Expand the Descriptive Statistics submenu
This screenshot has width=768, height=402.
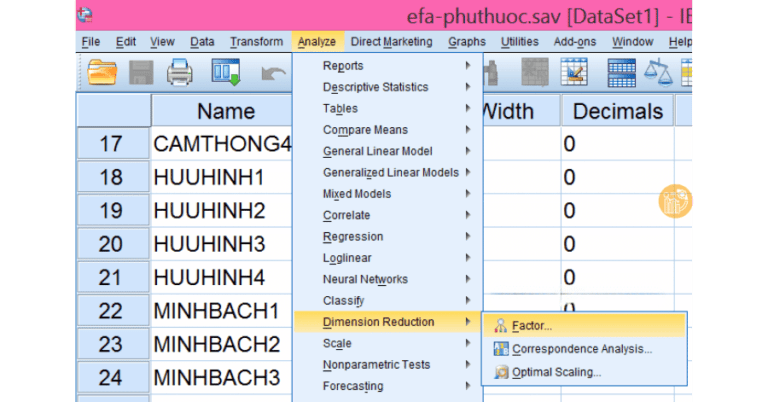pos(375,87)
